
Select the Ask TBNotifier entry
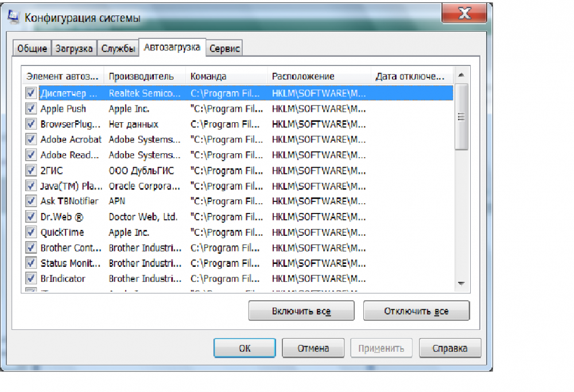(69, 201)
